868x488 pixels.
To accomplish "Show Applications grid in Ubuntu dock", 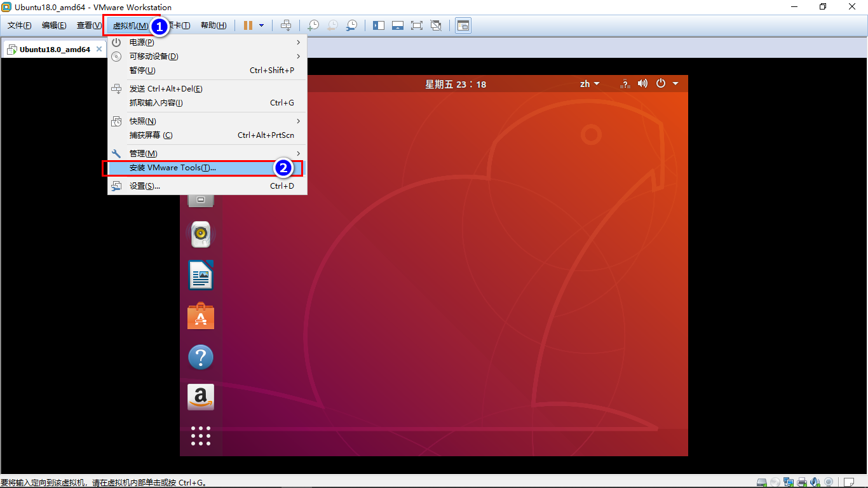I will [201, 436].
